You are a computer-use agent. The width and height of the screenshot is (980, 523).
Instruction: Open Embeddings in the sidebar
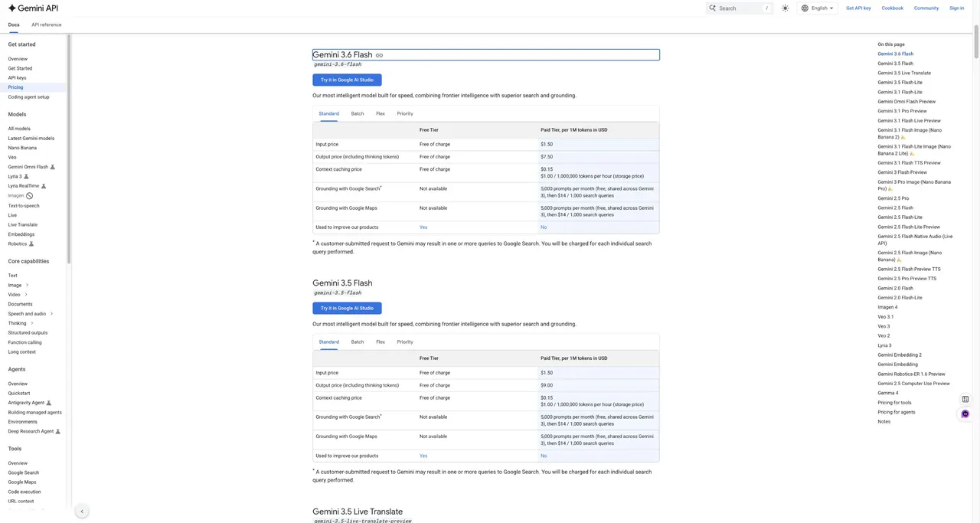click(x=21, y=234)
